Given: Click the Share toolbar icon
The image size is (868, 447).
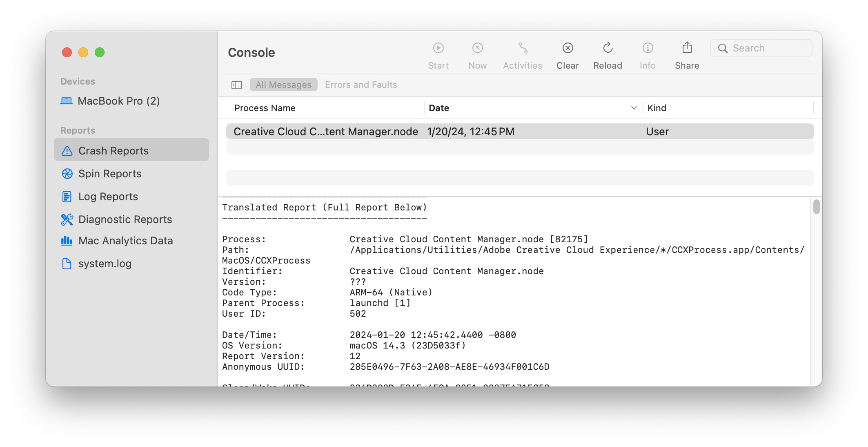Looking at the screenshot, I should point(687,48).
